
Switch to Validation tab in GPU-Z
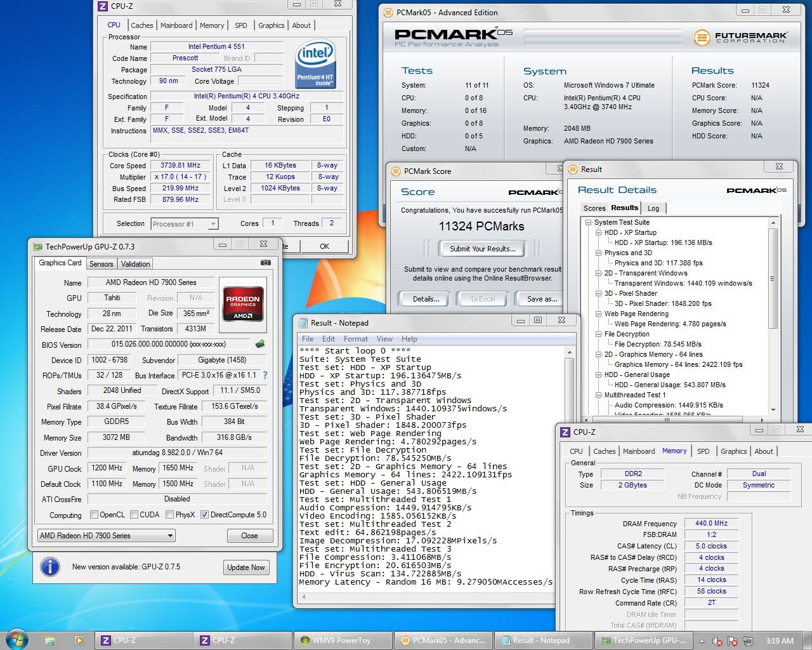point(135,264)
